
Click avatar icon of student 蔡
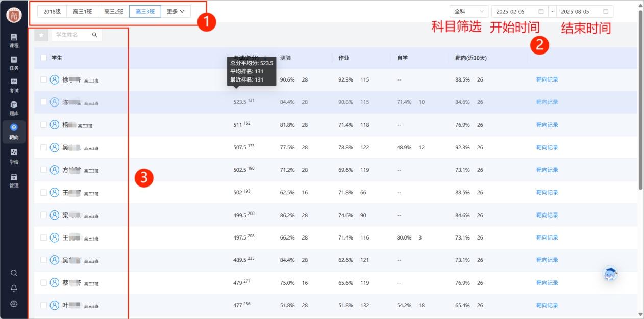[55, 282]
